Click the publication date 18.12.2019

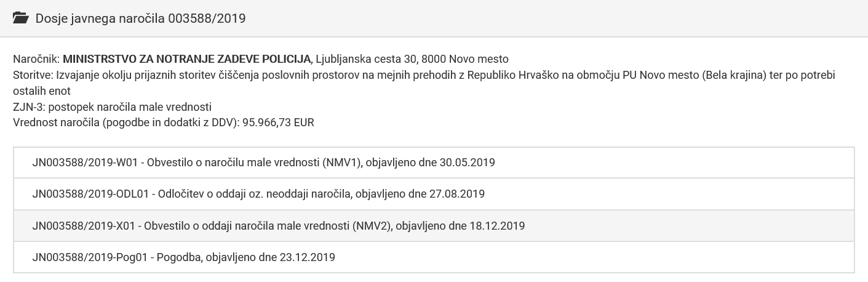coord(497,226)
